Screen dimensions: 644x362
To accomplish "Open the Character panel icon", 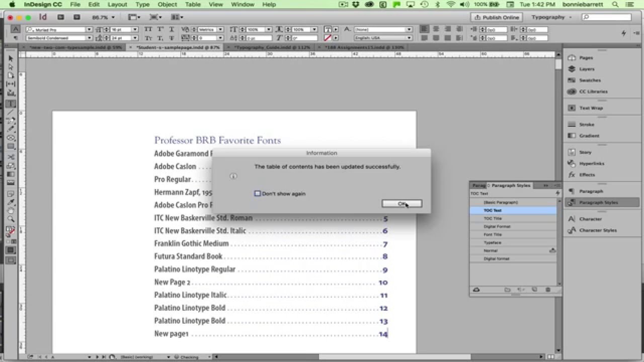I will point(572,219).
